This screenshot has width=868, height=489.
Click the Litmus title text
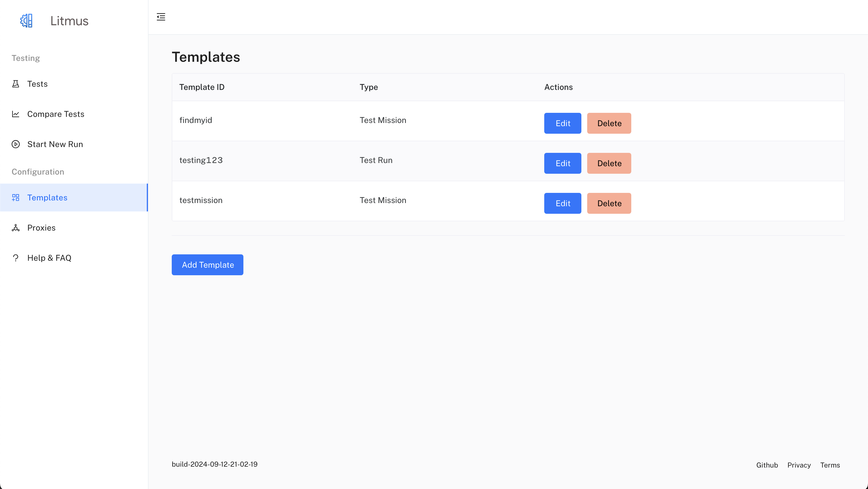click(x=69, y=21)
